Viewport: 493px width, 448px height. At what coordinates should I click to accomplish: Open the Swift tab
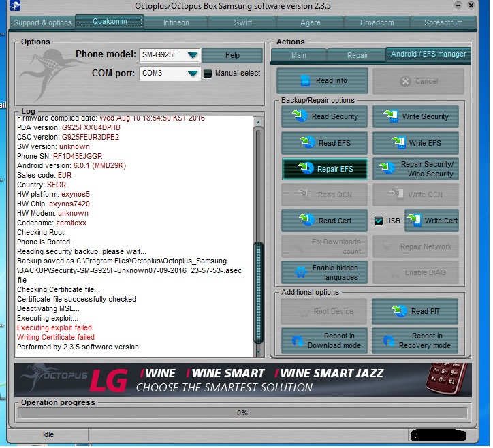pyautogui.click(x=242, y=22)
